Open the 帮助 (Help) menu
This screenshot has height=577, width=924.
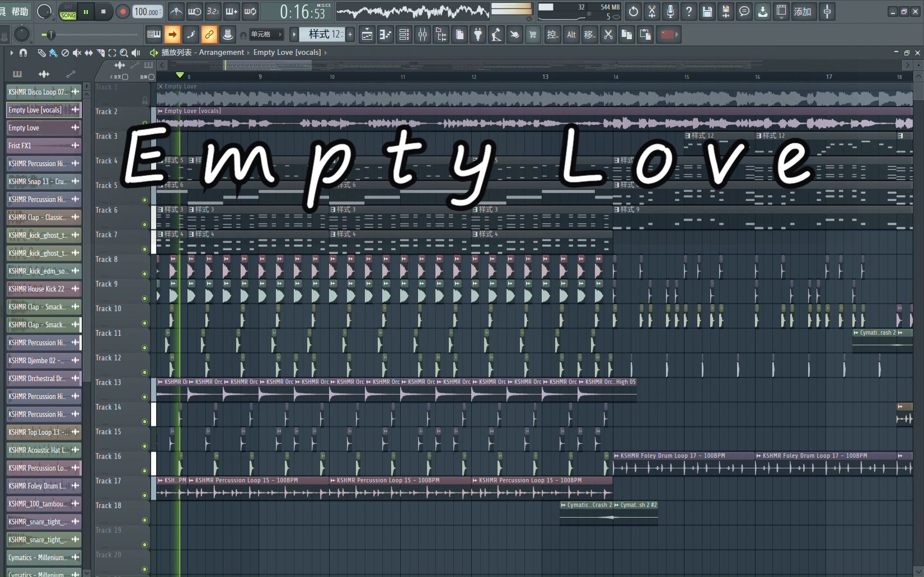pos(20,11)
